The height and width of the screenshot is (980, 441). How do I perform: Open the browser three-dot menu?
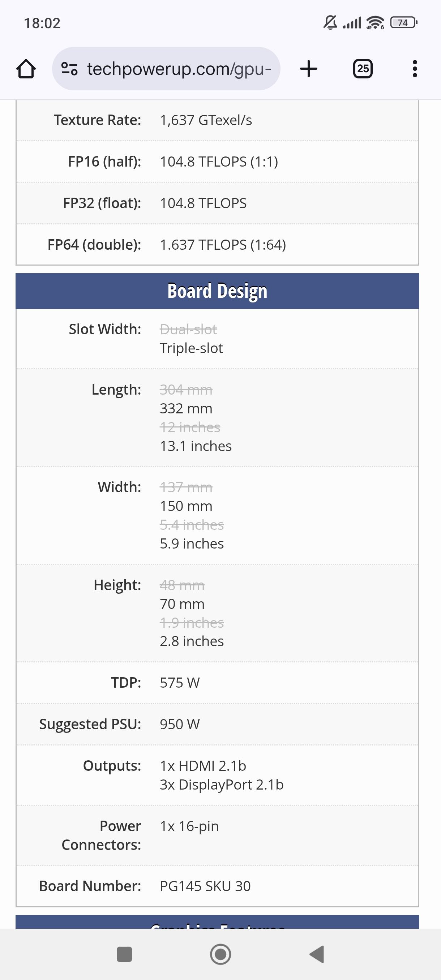(x=415, y=69)
